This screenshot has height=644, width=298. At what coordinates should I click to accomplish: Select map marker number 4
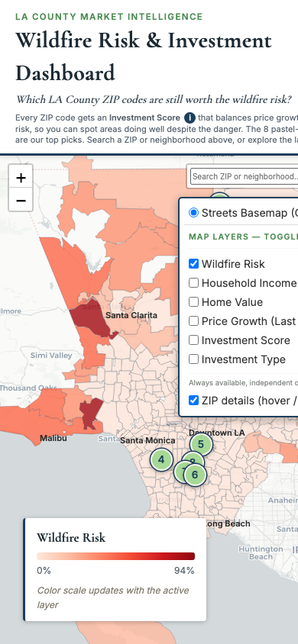[x=161, y=459]
